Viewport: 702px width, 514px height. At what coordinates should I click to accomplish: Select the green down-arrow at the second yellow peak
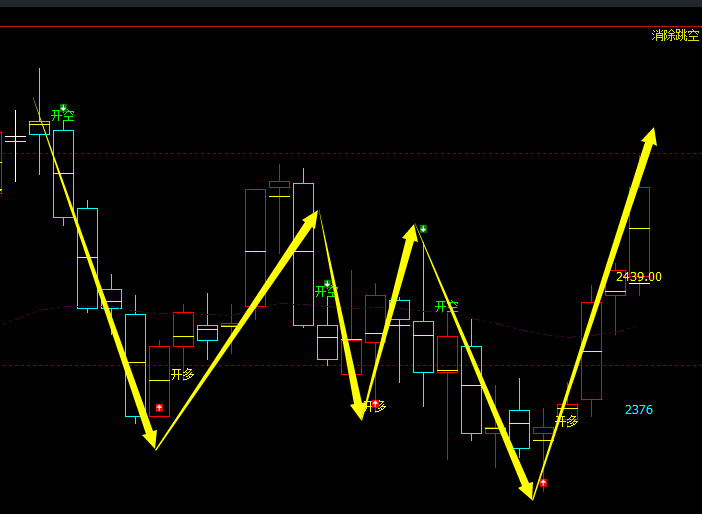423,229
